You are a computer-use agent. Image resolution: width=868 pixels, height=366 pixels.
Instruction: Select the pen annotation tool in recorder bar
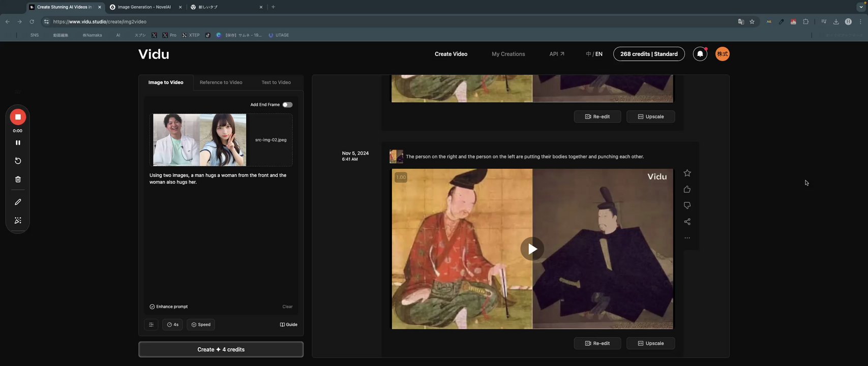pyautogui.click(x=18, y=202)
